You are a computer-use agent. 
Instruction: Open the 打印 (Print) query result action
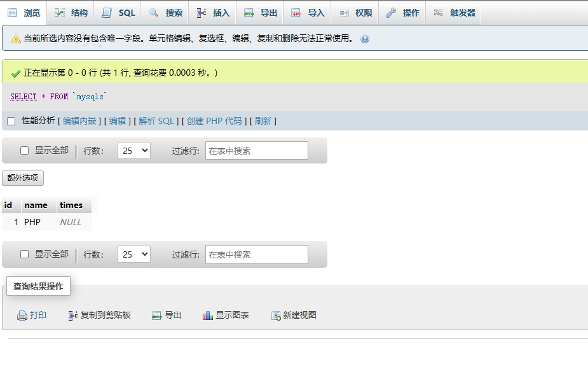click(32, 315)
